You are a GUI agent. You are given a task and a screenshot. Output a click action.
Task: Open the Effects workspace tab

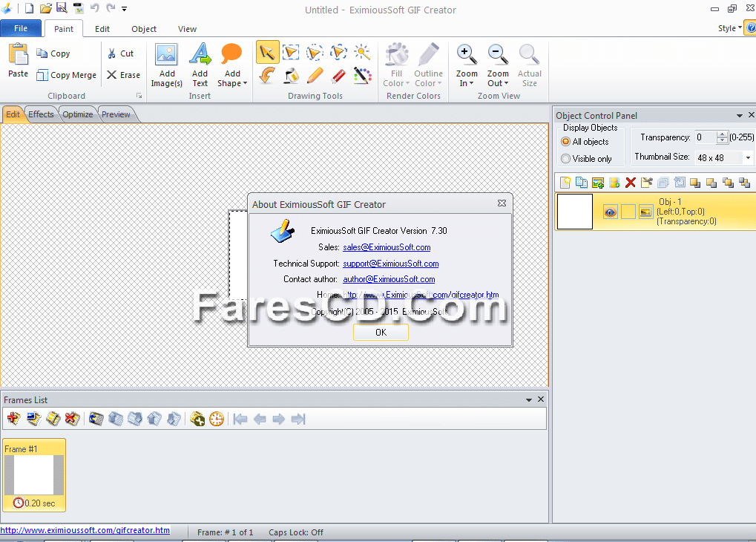(41, 114)
